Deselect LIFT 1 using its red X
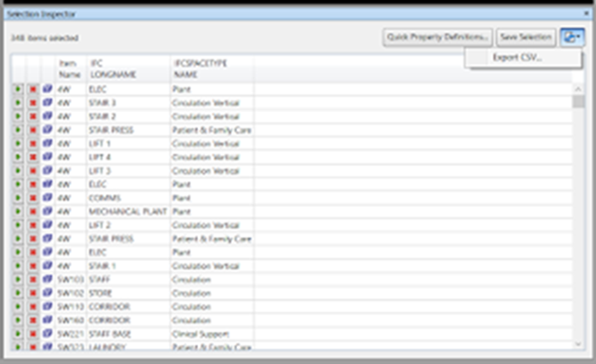The width and height of the screenshot is (596, 364). click(x=33, y=144)
